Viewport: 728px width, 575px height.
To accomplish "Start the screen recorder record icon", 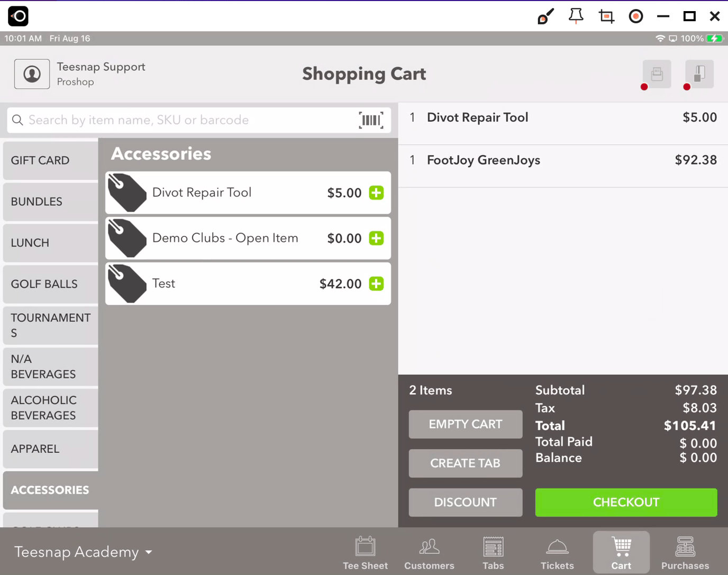I will coord(636,16).
